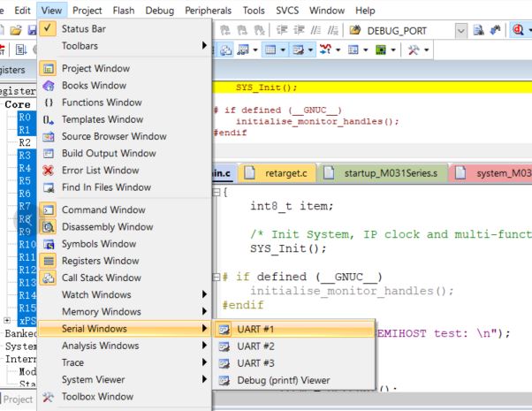This screenshot has height=411, width=532.
Task: Click the Open file folder icon
Action: 16,31
